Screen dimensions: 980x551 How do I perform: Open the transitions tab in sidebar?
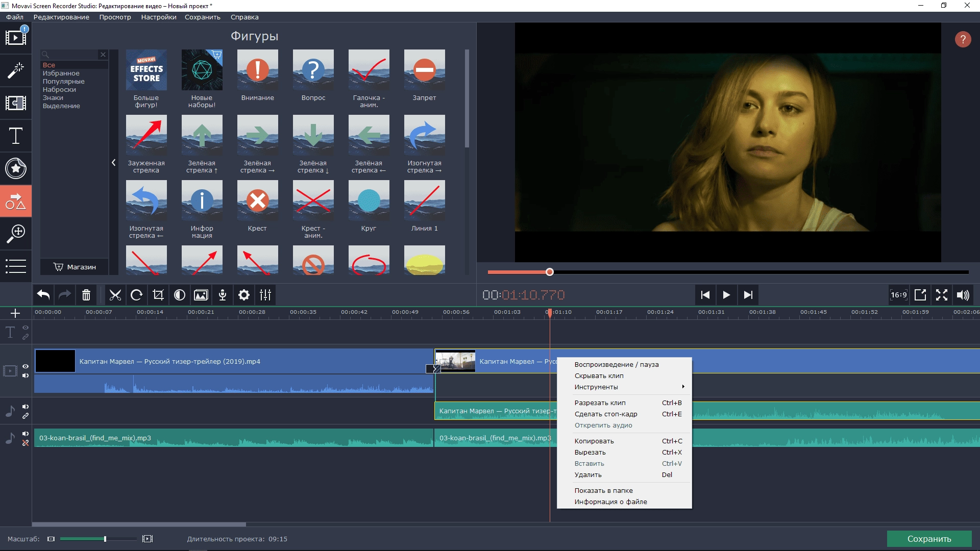pyautogui.click(x=16, y=103)
